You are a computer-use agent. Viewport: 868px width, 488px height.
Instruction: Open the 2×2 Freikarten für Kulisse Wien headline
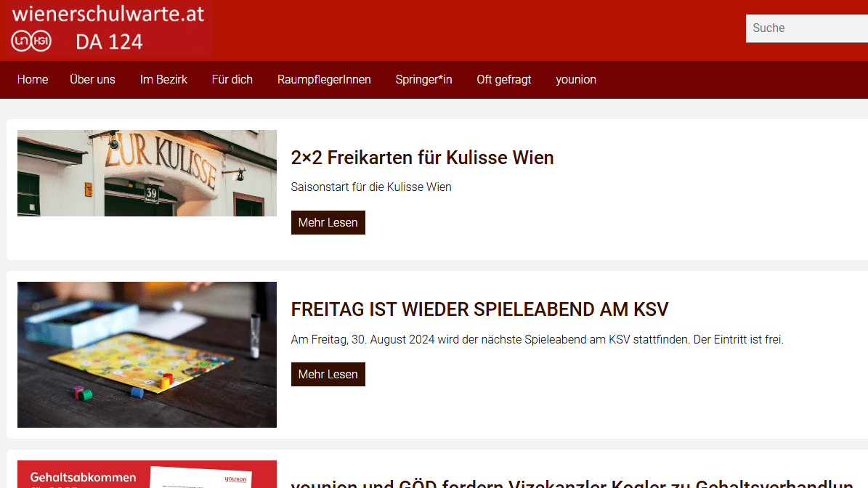(x=422, y=158)
